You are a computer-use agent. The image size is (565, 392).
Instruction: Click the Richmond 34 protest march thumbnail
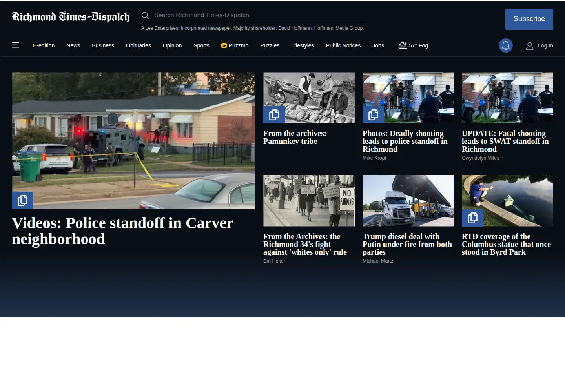click(309, 201)
